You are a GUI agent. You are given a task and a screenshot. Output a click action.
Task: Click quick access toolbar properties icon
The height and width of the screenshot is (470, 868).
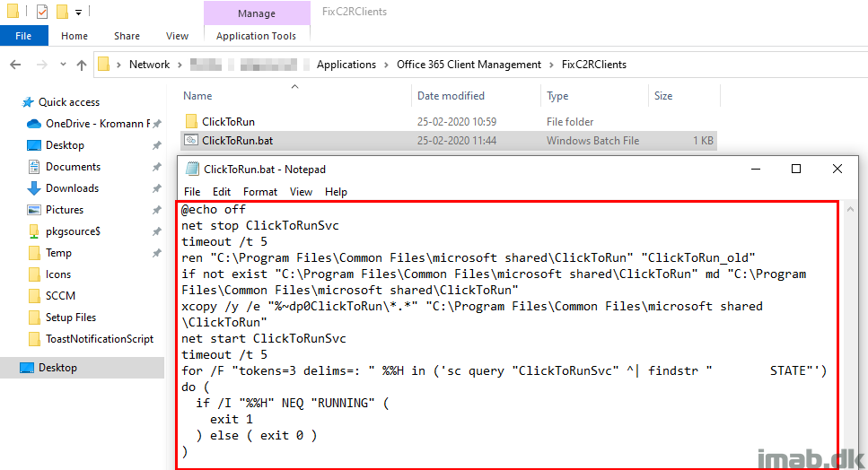point(41,11)
